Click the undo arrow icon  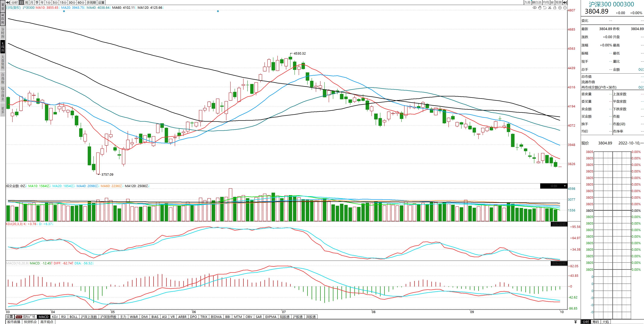pos(545,8)
